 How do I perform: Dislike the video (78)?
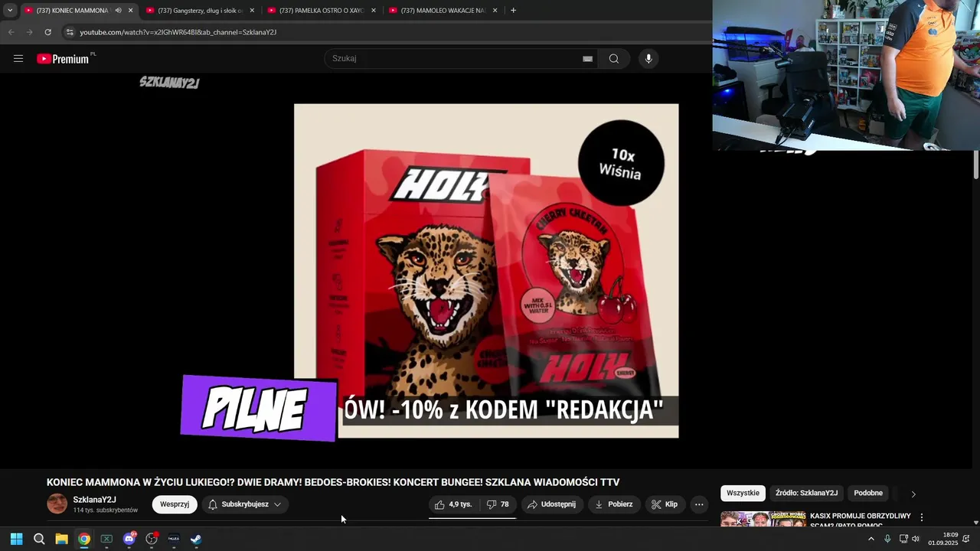tap(498, 504)
